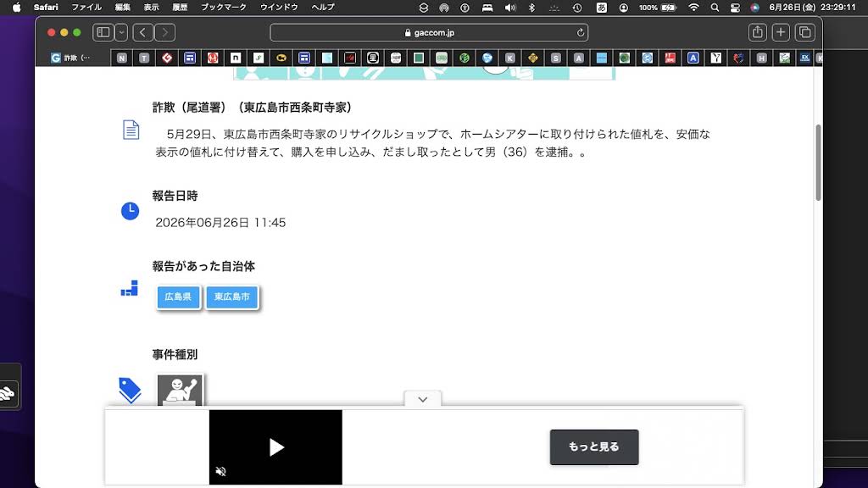The image size is (868, 488).
Task: Open a new tab with plus
Action: (x=781, y=33)
